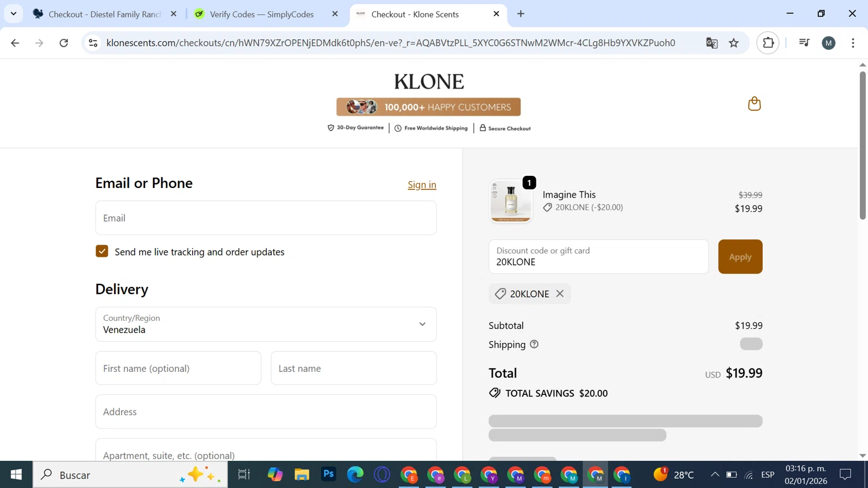This screenshot has width=868, height=488.
Task: Open the taskbar clock and date
Action: [x=806, y=475]
